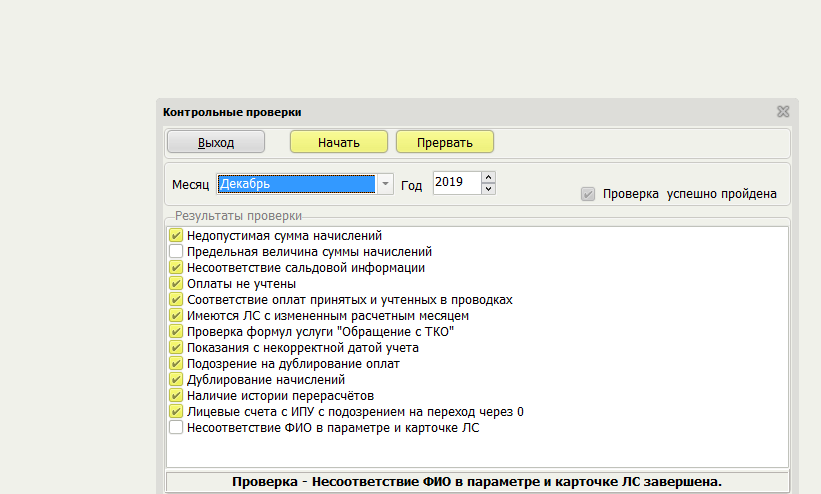Uncheck Несоответствие сальдовой информации
The height and width of the screenshot is (494, 821).
click(x=176, y=267)
